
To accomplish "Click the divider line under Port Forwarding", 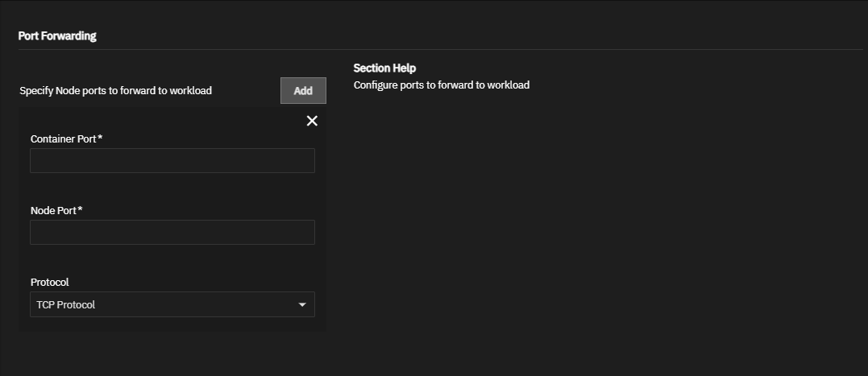I will click(x=440, y=50).
